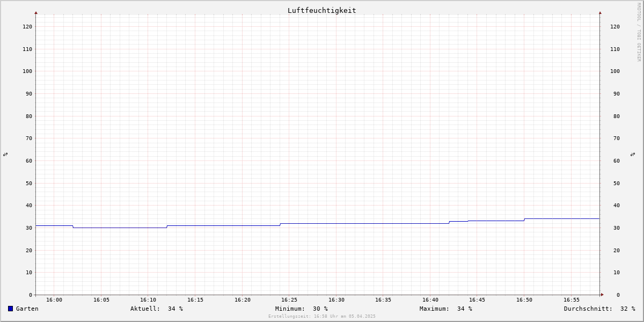Click the 16:10 time axis label
The image size is (644, 322).
pyautogui.click(x=148, y=300)
